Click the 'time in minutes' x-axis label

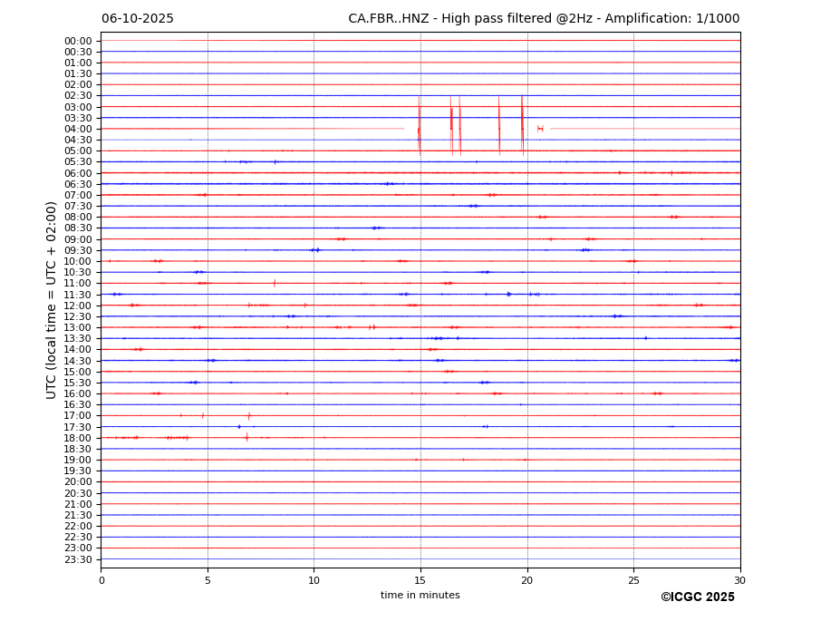point(420,596)
